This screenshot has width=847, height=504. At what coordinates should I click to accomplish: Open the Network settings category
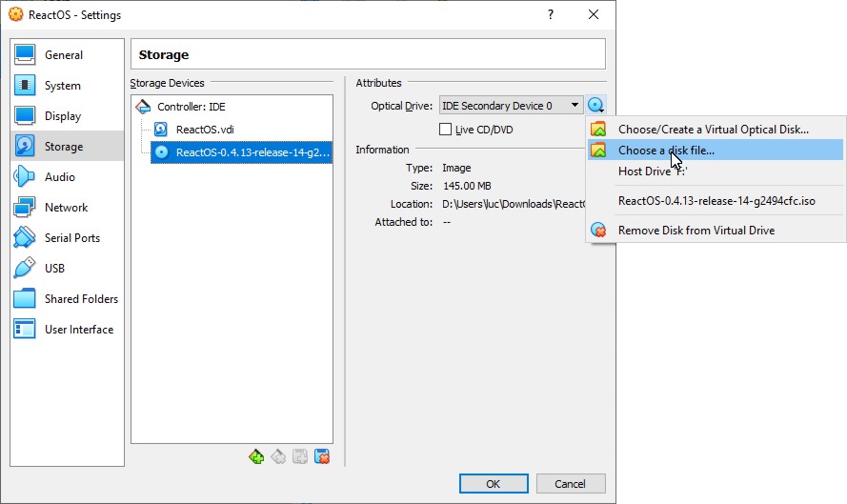(67, 207)
